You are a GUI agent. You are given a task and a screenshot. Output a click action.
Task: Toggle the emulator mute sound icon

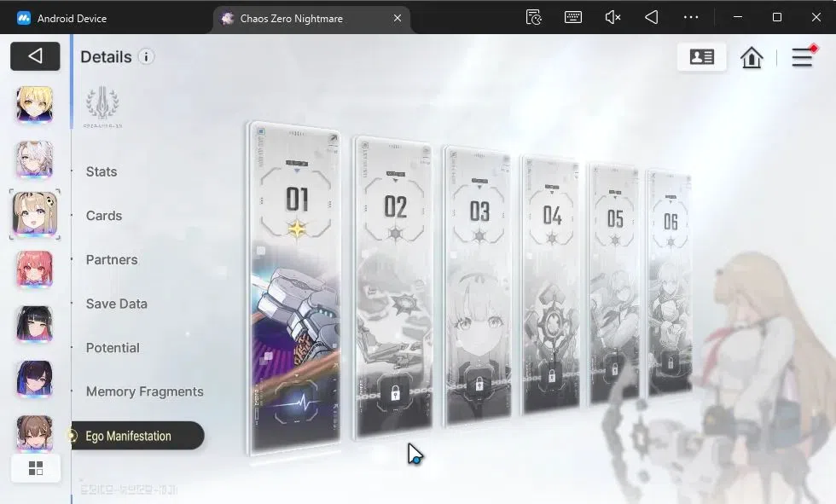tap(612, 17)
